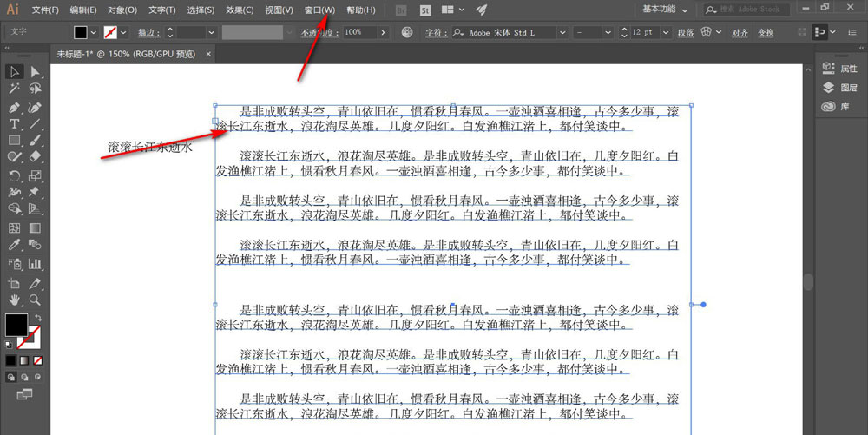Expand the 基本功能 workspace switcher
The height and width of the screenshot is (435, 868).
tap(686, 10)
